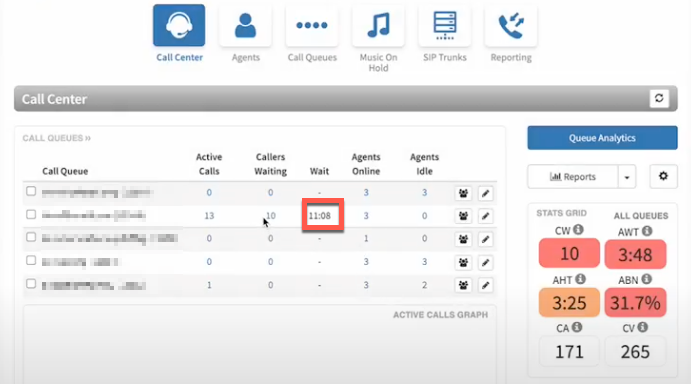View agents for the fourth listed queue

point(463,262)
